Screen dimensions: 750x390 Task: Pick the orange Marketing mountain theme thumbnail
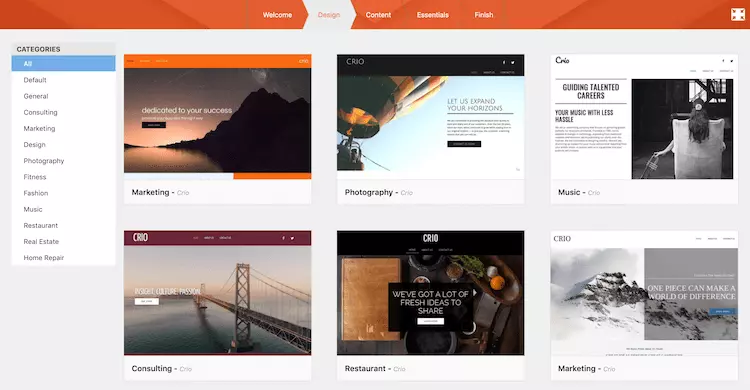coord(218,117)
